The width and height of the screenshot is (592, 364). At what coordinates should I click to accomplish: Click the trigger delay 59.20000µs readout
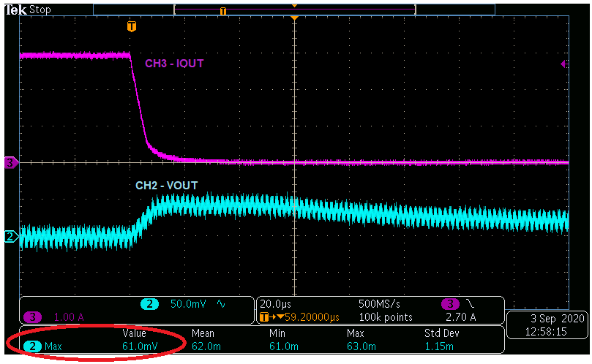pos(305,317)
